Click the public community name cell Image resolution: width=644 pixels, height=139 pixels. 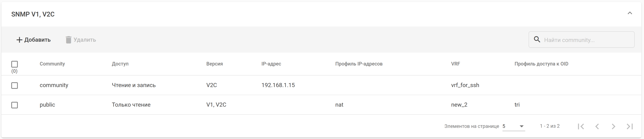tap(47, 105)
